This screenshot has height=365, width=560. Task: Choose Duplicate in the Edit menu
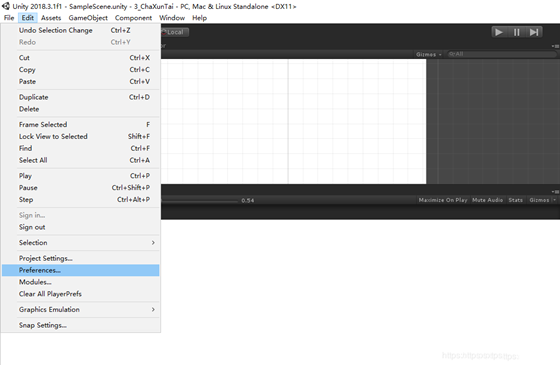tap(80, 97)
